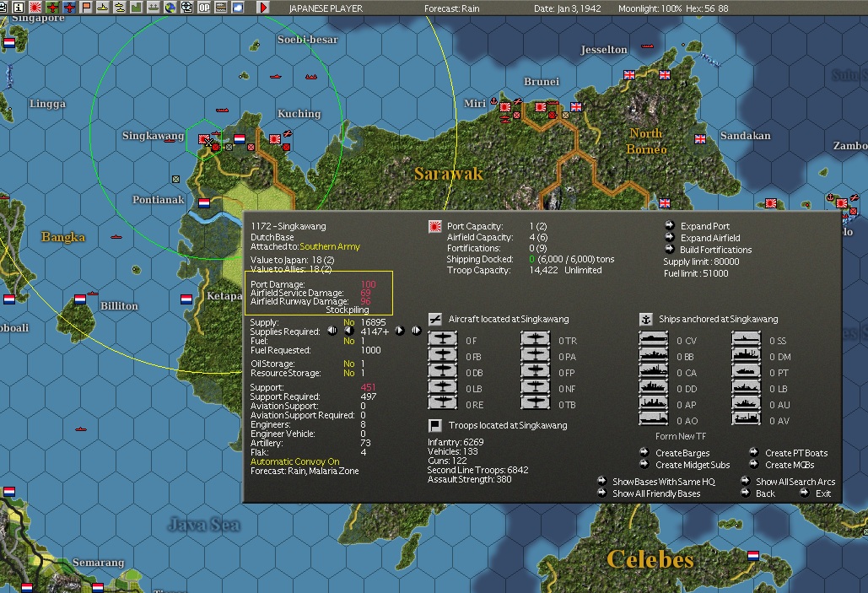Image resolution: width=868 pixels, height=593 pixels.
Task: Click Pontianak Dutch flag on map
Action: (204, 203)
